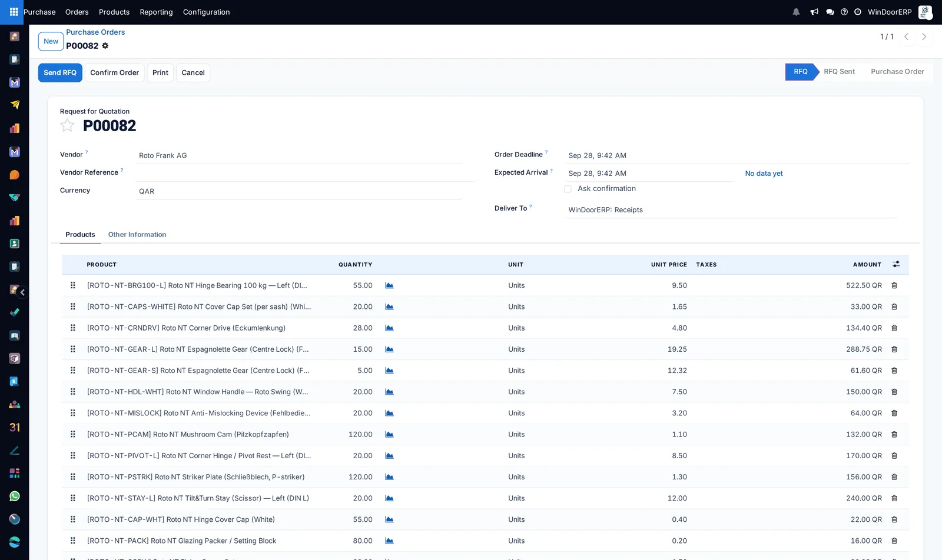Show forecast chart for ROTO-NT-PSTRK
Viewport: 942px width, 560px height.
(389, 477)
